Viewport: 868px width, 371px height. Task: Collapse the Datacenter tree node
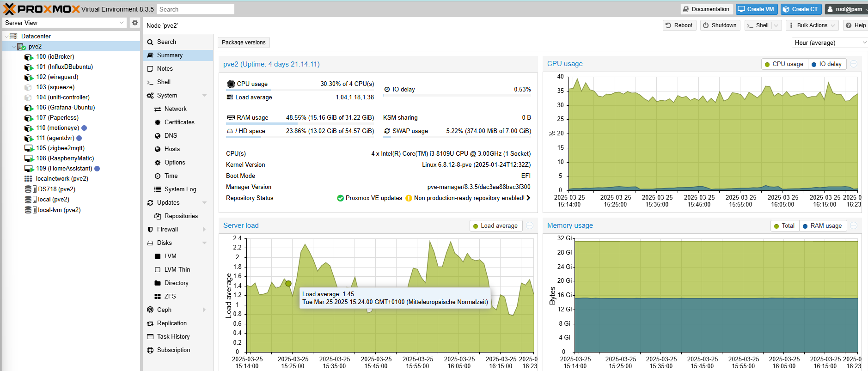(x=6, y=36)
